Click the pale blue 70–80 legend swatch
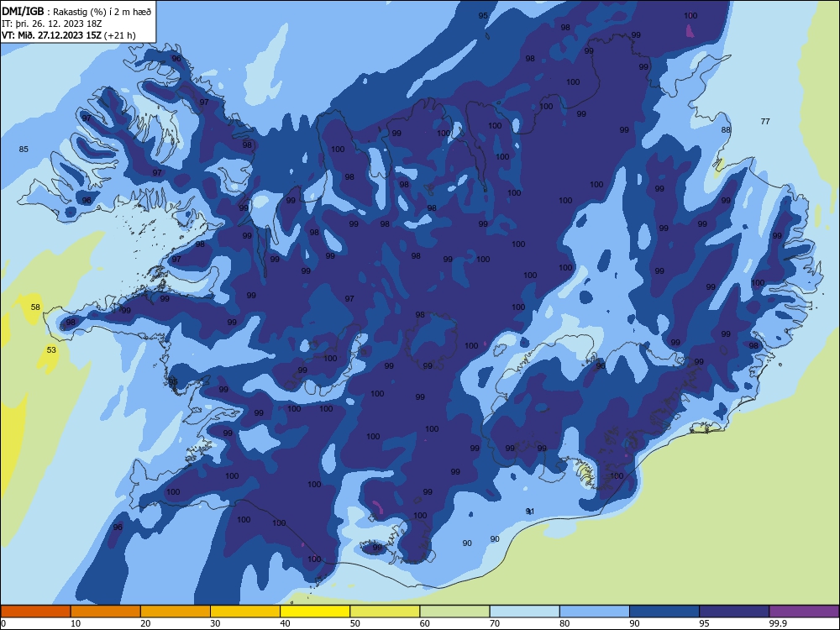This screenshot has width=840, height=630. pyautogui.click(x=524, y=612)
